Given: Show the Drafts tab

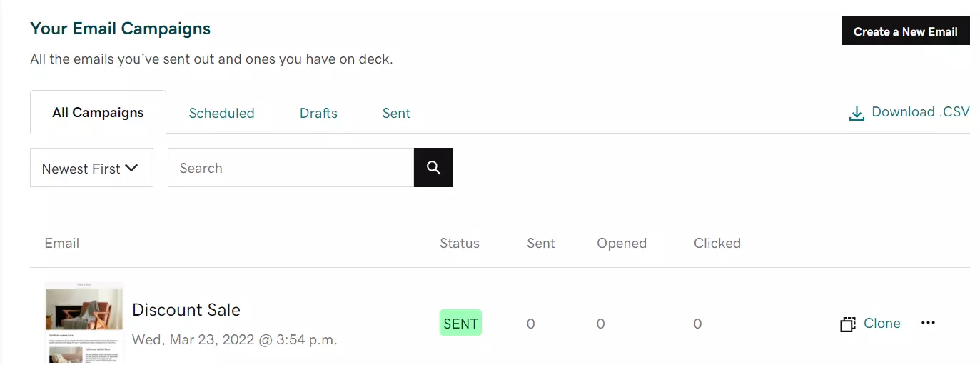Looking at the screenshot, I should 318,114.
